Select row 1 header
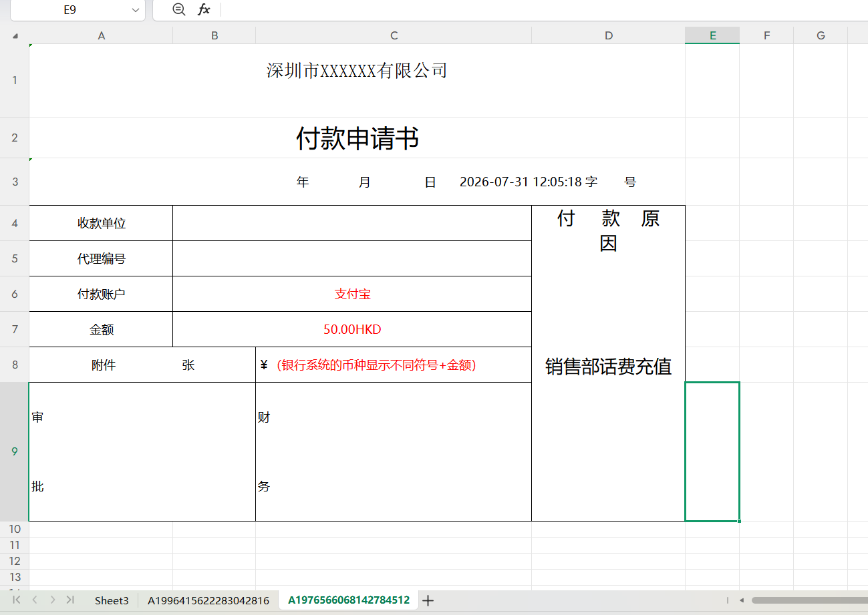Viewport: 868px width, 615px height. click(15, 81)
